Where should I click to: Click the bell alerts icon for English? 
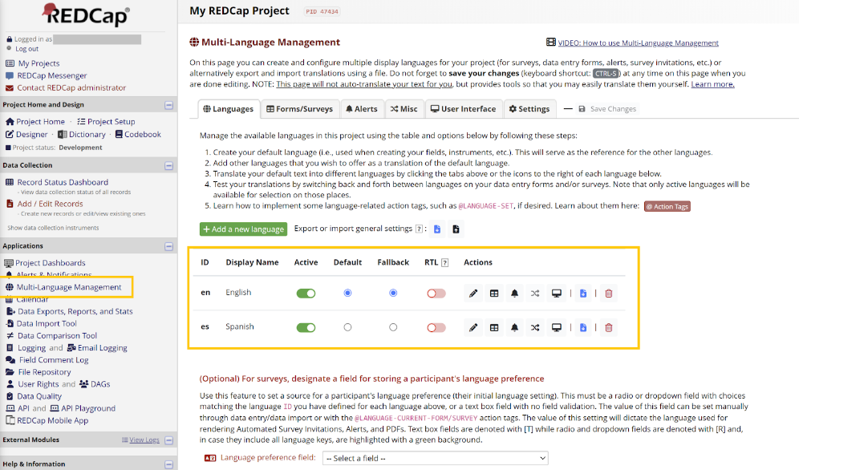coord(514,294)
